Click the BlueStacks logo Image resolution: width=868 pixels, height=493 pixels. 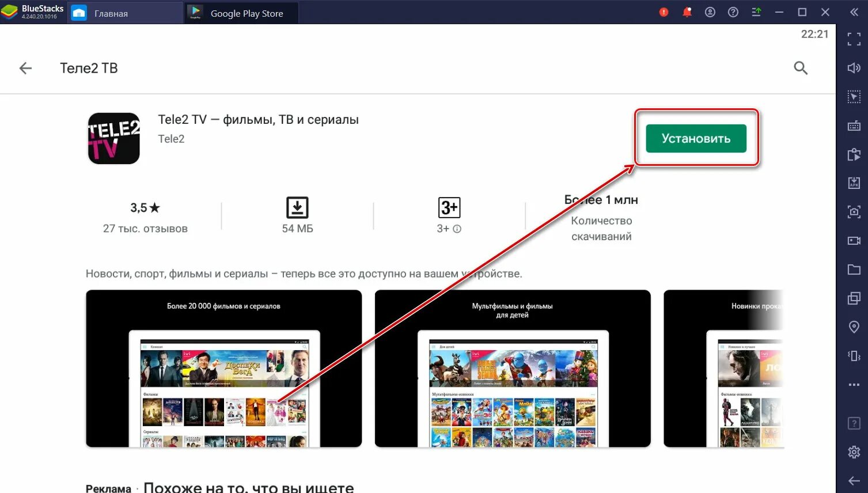click(9, 12)
